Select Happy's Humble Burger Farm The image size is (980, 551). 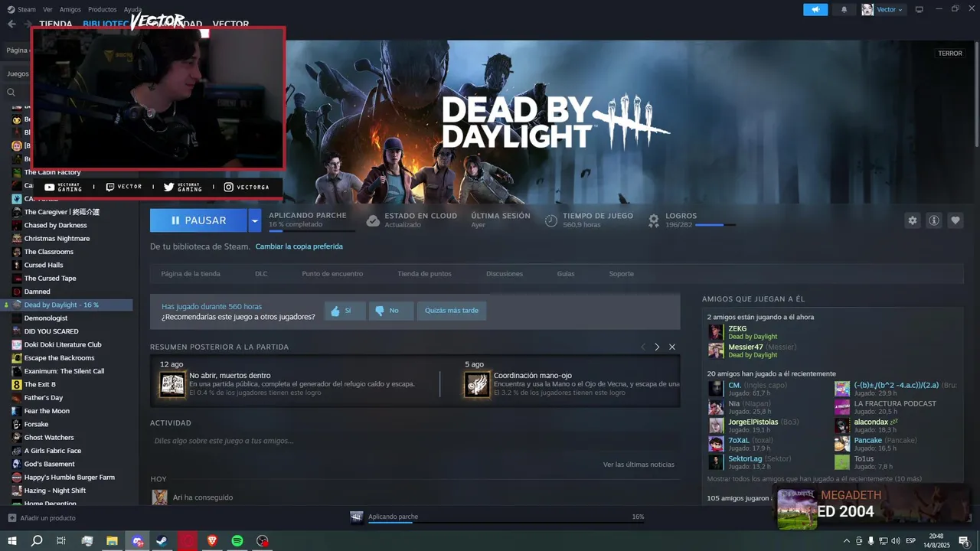pos(69,478)
